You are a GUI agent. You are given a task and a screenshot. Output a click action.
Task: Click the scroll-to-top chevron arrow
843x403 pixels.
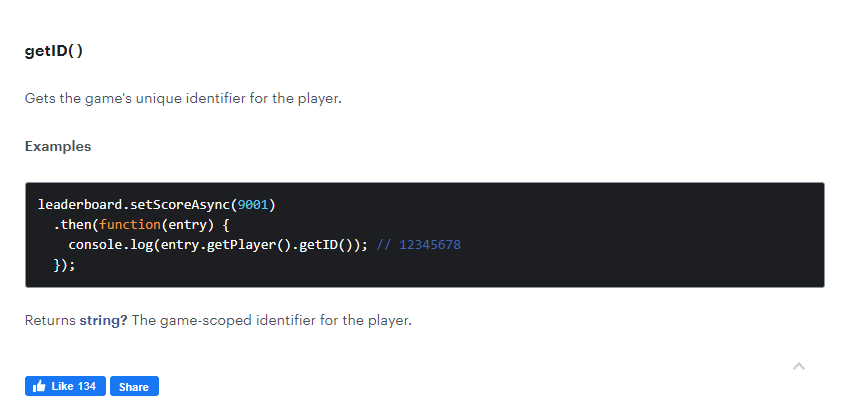tap(799, 366)
